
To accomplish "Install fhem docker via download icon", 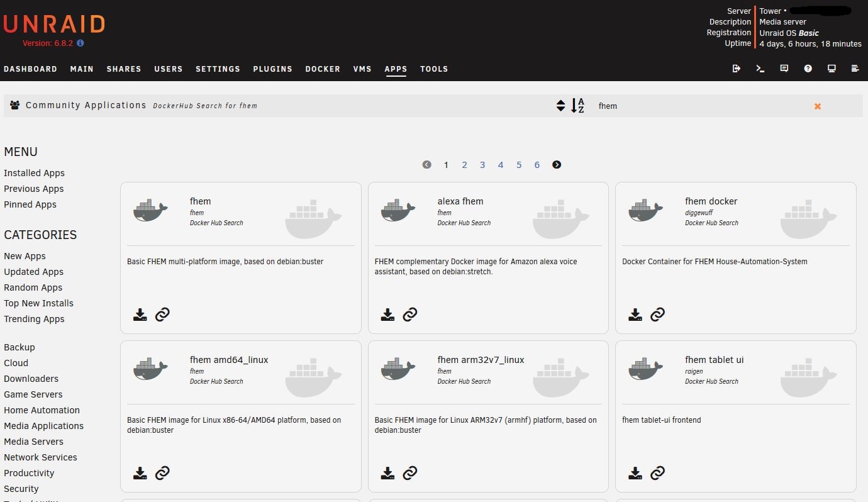I will click(x=635, y=315).
